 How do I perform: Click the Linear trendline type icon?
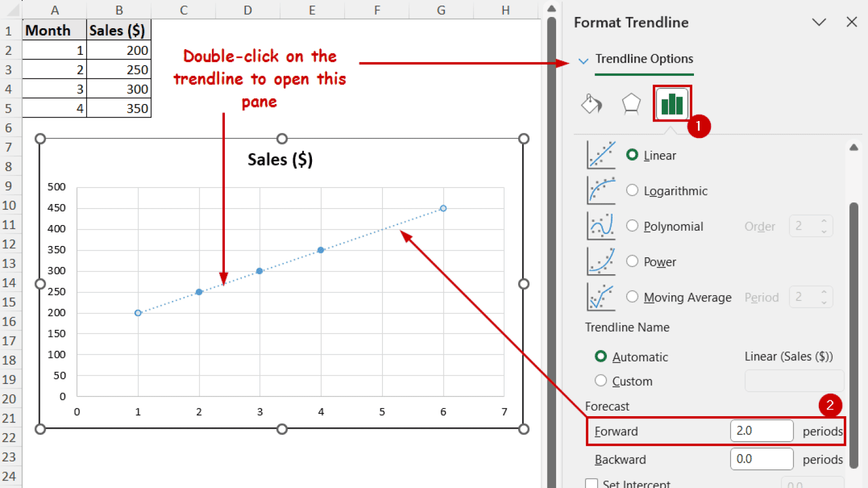tap(601, 155)
